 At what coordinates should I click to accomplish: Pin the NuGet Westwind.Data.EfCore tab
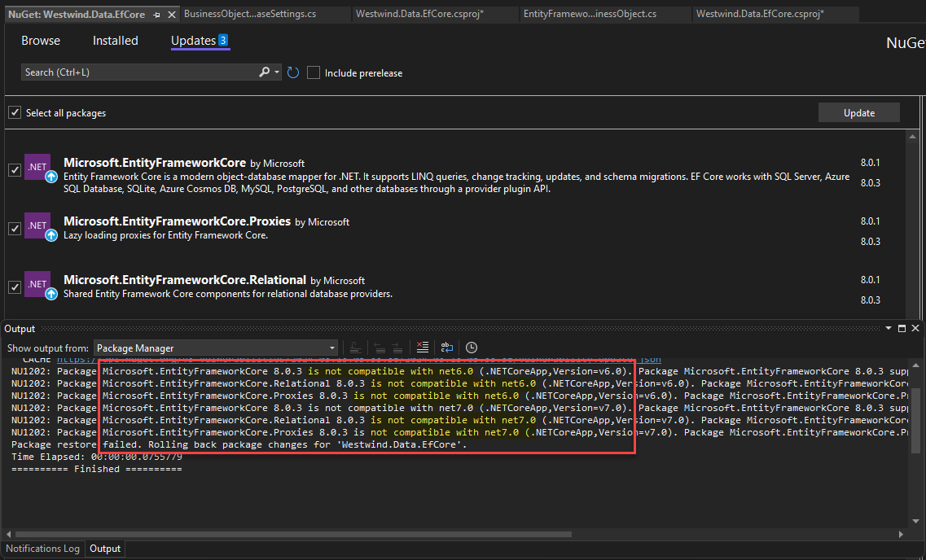coord(156,15)
